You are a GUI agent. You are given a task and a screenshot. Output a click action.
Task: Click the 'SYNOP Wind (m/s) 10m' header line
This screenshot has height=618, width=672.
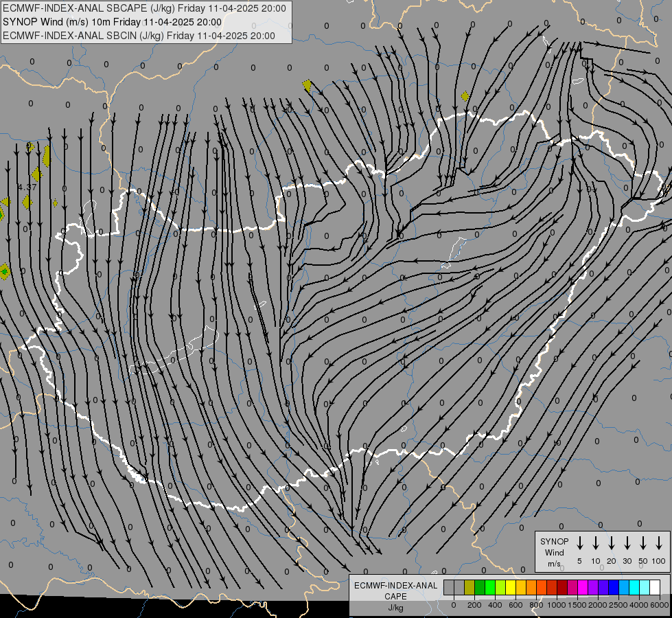coord(112,22)
